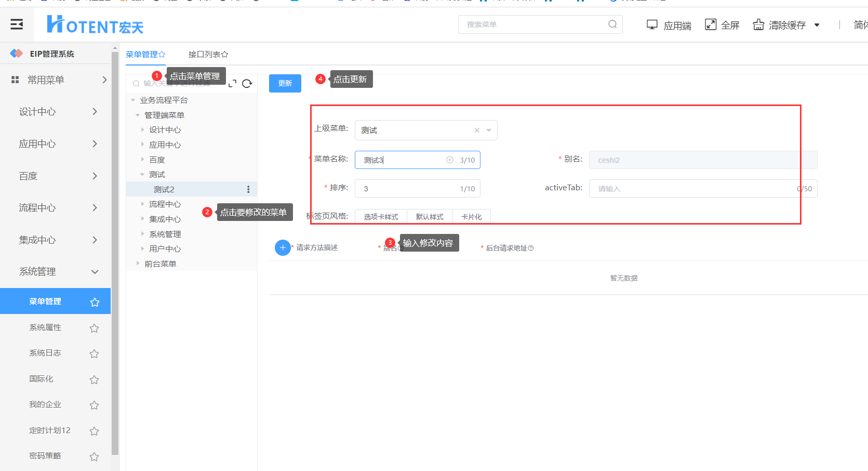Select 测试2 in the menu tree

[164, 189]
